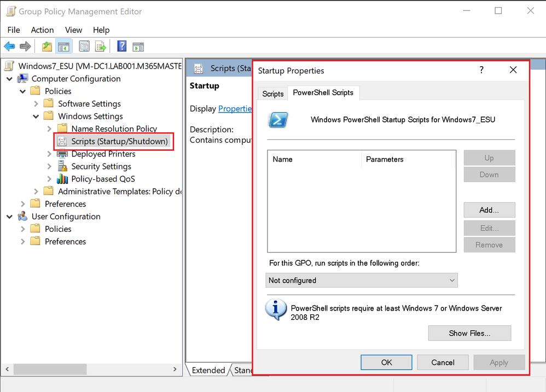546x392 pixels.
Task: Expand Preferences under Computer Configuration
Action: (22, 204)
